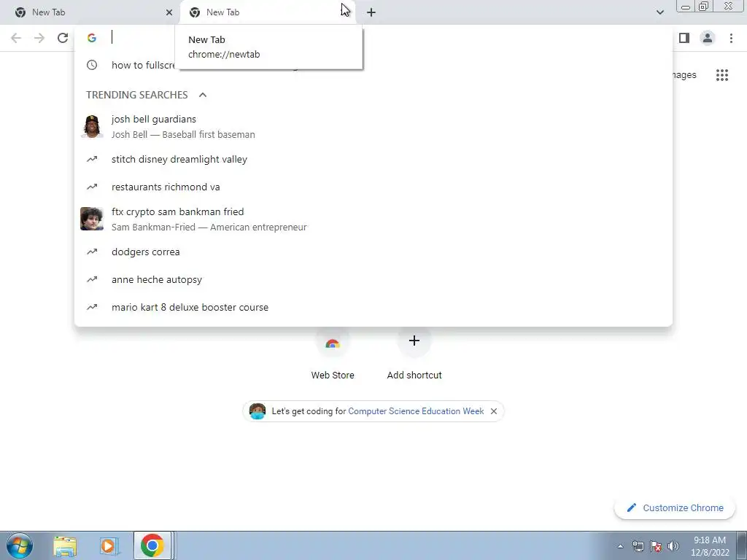The height and width of the screenshot is (560, 747).
Task: Open the volume speaker tray icon
Action: click(x=673, y=546)
